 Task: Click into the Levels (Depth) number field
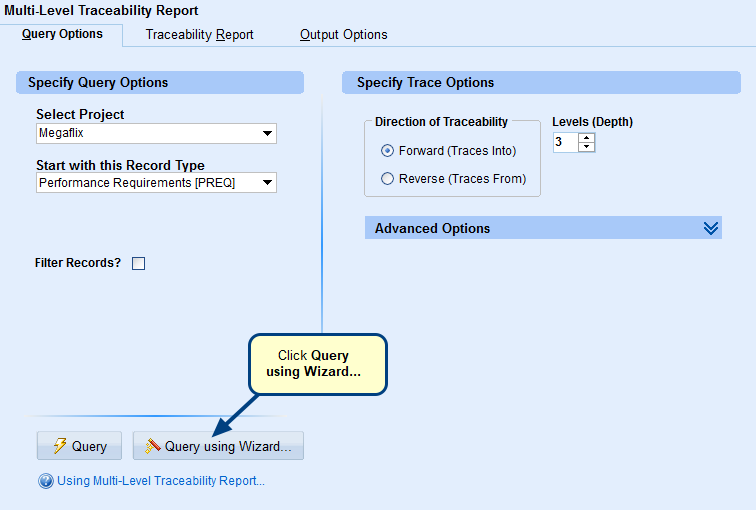565,143
